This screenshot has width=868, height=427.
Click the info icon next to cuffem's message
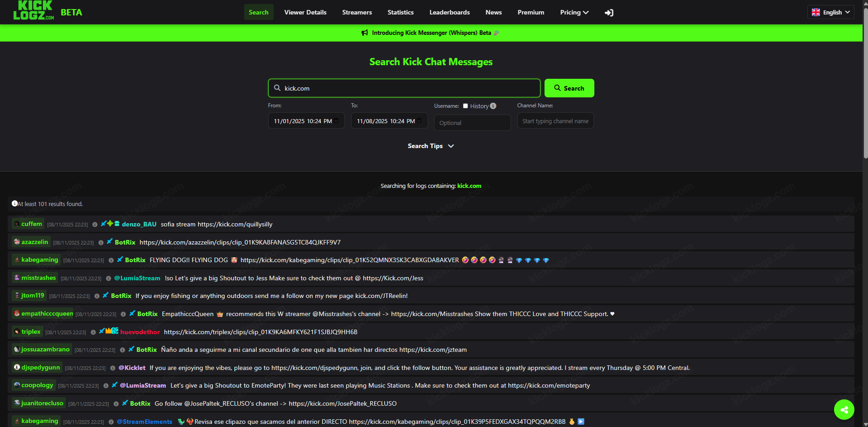coord(95,224)
